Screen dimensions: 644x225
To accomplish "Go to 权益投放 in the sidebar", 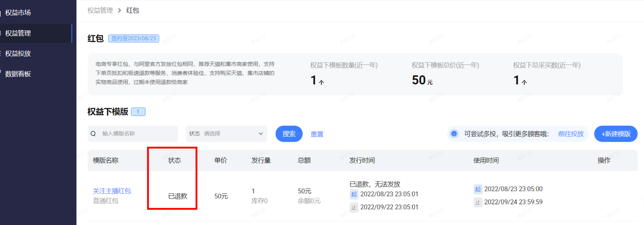I will pos(18,53).
